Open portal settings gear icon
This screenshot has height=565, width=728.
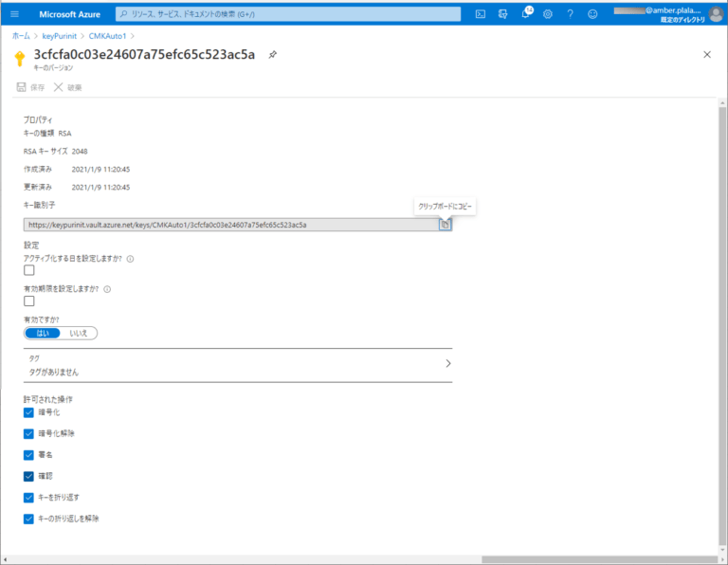point(548,14)
